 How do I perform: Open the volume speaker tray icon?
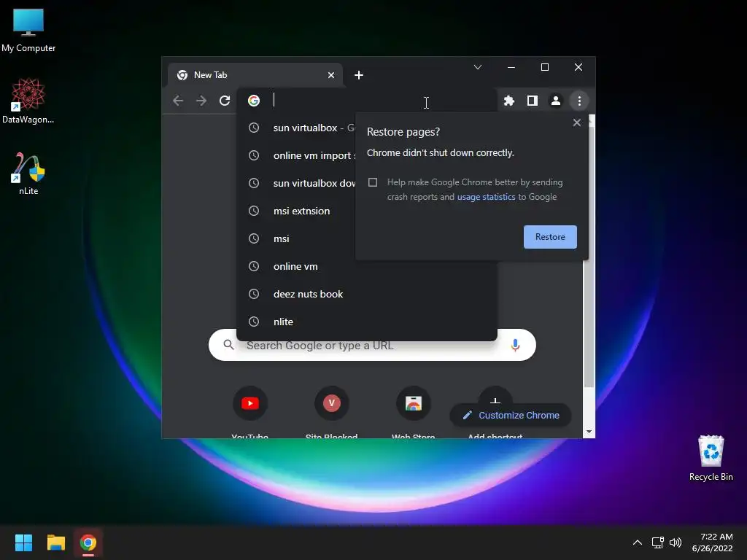click(x=676, y=542)
